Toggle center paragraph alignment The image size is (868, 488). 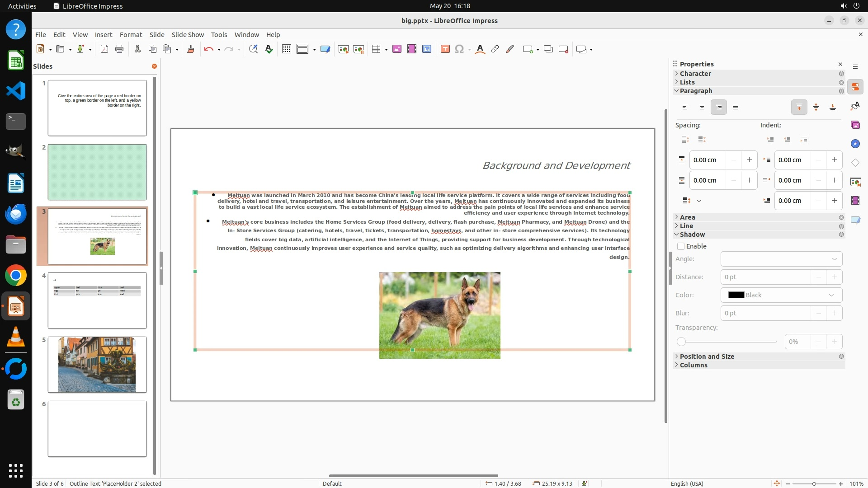[702, 107]
